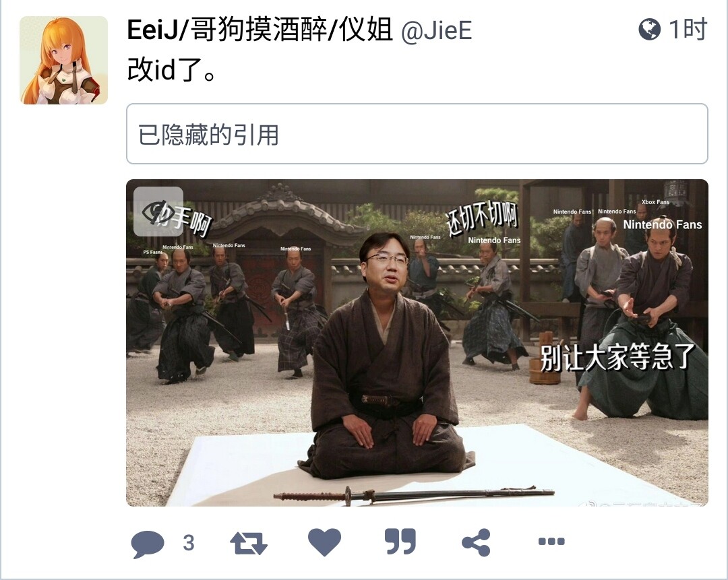728x580 pixels.
Task: View the samurai meme image fullscreen
Action: (x=417, y=342)
